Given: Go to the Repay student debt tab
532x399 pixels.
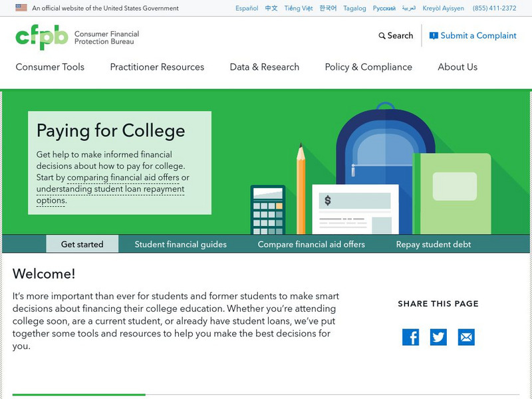Looking at the screenshot, I should tap(434, 244).
